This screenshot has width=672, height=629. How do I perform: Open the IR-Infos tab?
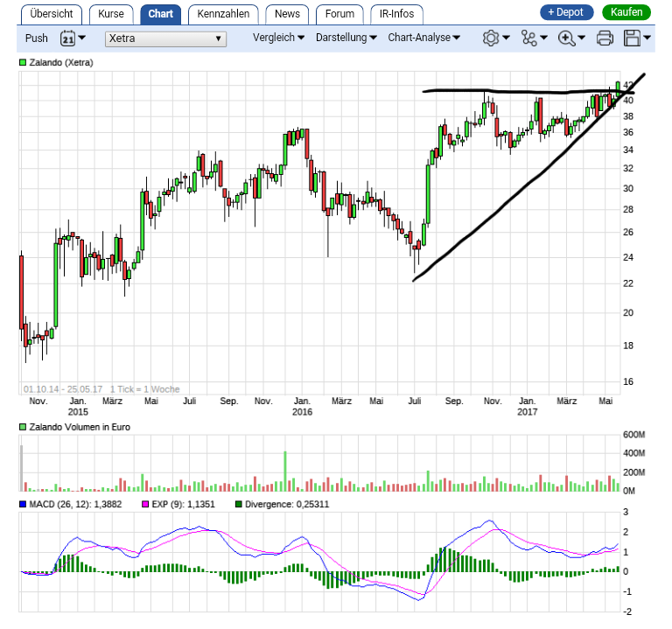click(x=397, y=14)
